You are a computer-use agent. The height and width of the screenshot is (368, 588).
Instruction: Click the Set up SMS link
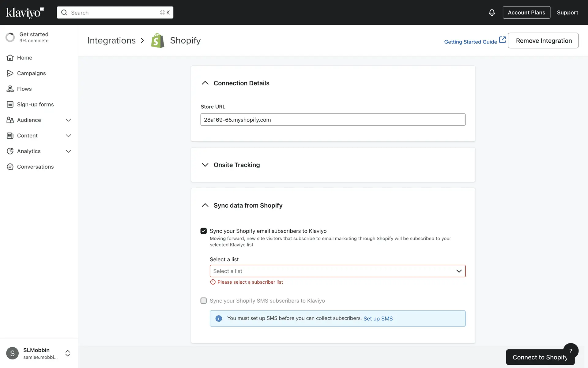(378, 319)
